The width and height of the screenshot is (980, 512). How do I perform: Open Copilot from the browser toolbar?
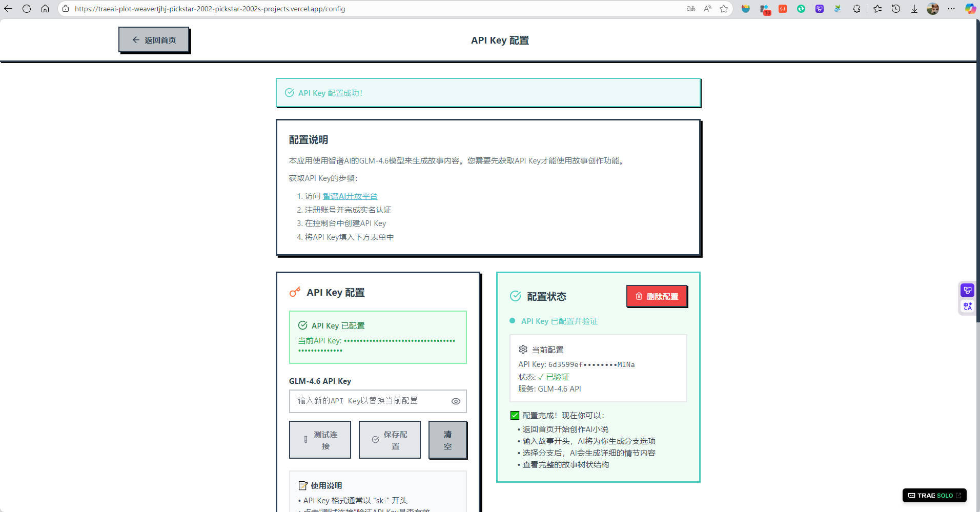970,9
